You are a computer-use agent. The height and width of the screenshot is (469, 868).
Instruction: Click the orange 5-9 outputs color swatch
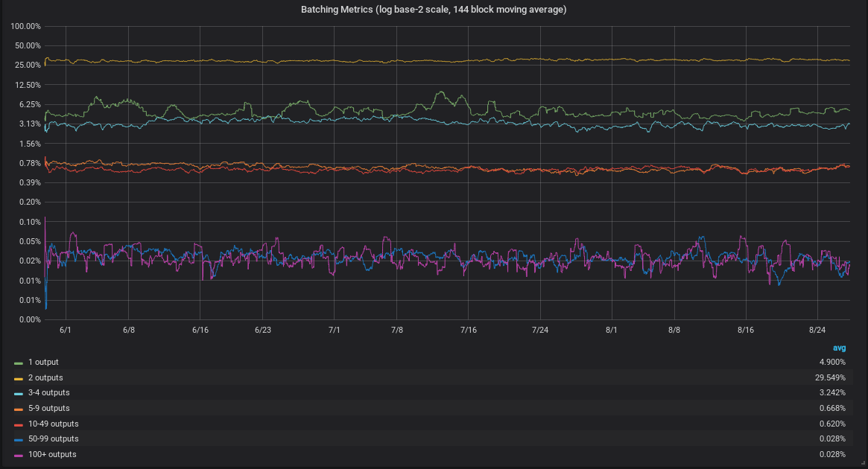click(x=19, y=409)
